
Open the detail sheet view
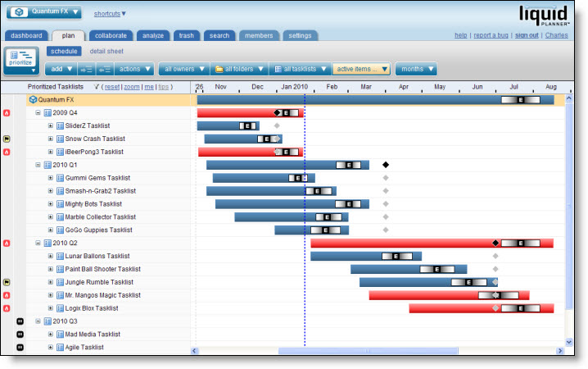pos(106,52)
